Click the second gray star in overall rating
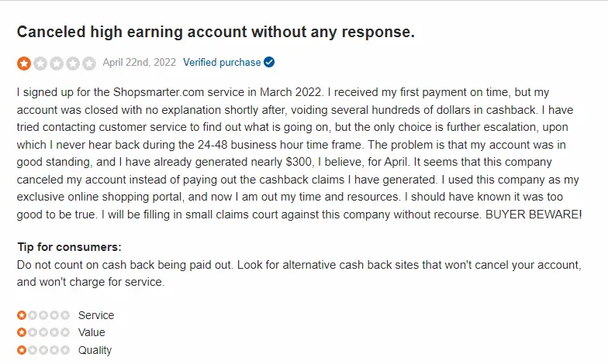608x364 pixels. [x=40, y=64]
